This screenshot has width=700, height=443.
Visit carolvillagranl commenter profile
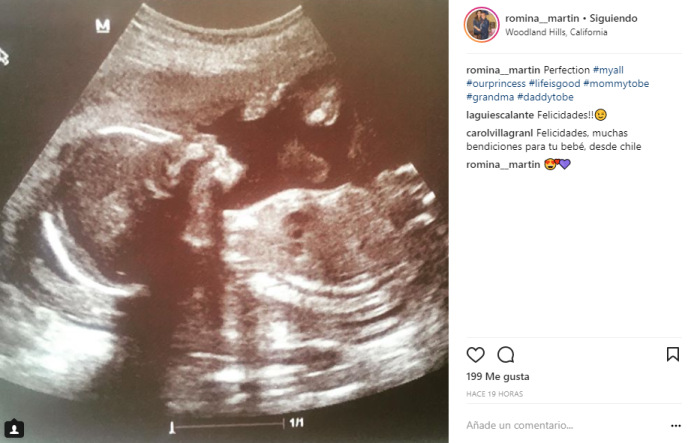click(500, 133)
